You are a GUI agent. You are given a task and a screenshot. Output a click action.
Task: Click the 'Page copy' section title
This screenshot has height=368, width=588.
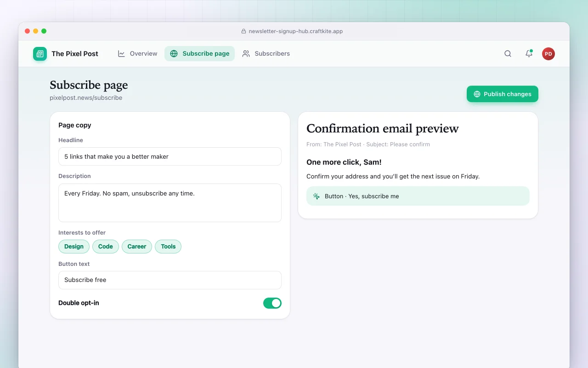coord(75,125)
